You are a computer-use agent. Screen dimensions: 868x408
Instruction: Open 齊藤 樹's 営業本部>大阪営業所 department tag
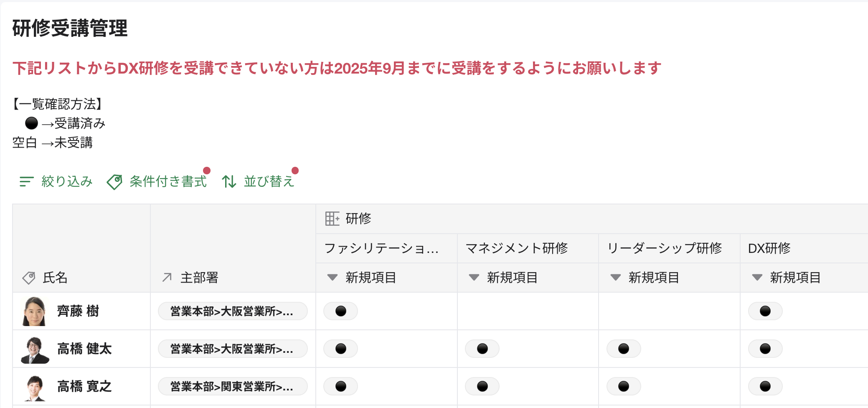click(232, 311)
